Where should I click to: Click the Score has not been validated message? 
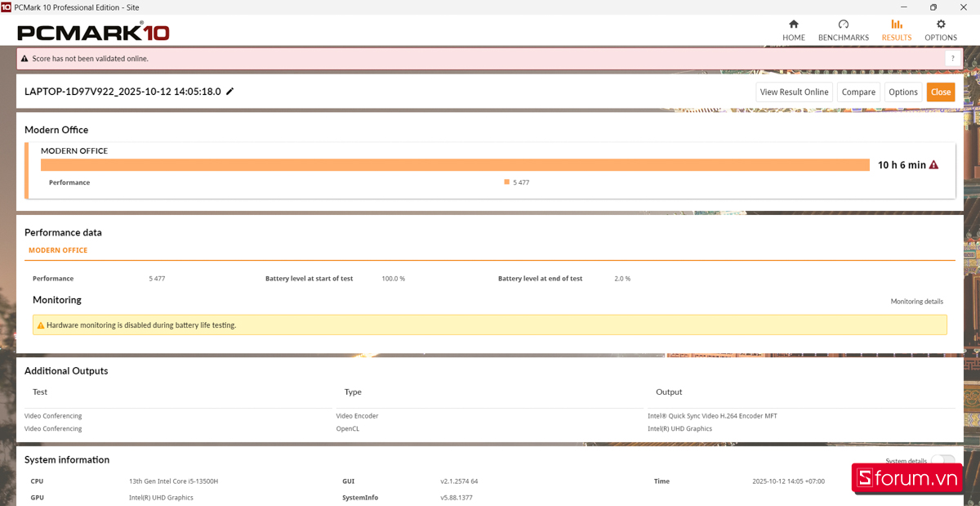click(x=91, y=59)
